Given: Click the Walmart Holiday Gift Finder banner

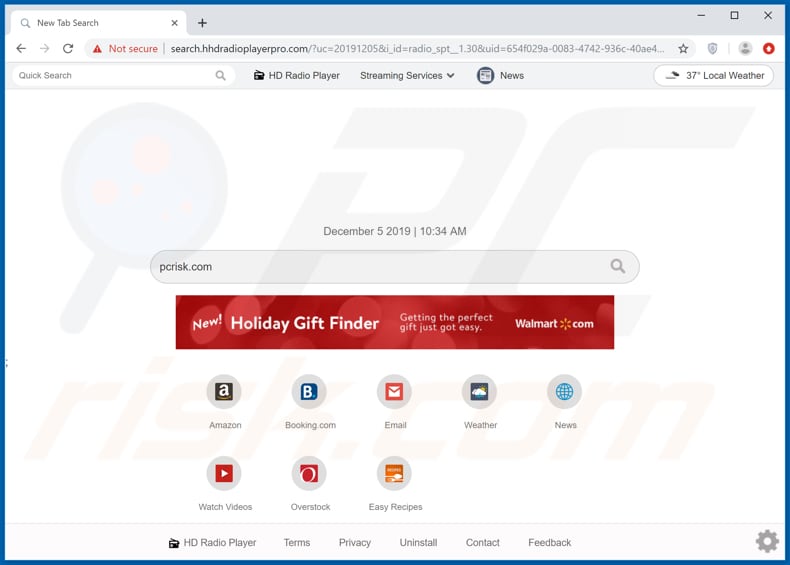Looking at the screenshot, I should point(394,322).
